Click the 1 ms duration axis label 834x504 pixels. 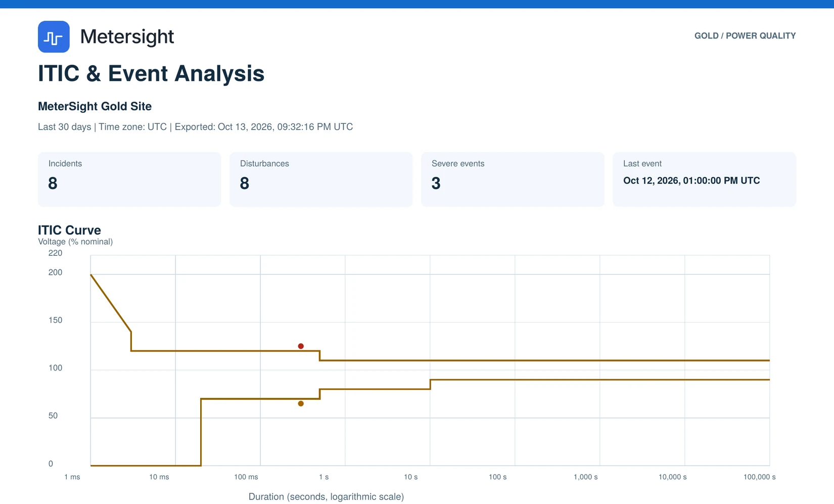(72, 477)
